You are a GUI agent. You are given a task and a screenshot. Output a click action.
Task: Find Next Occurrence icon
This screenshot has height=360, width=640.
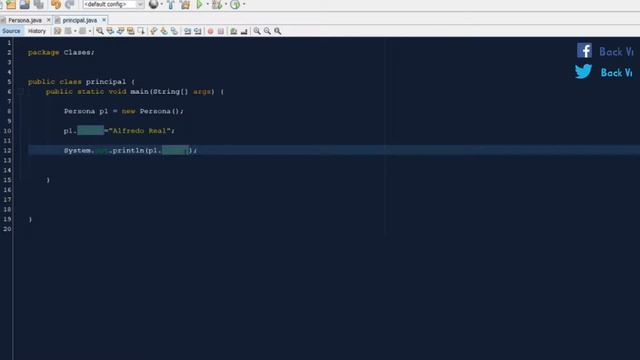[120, 31]
